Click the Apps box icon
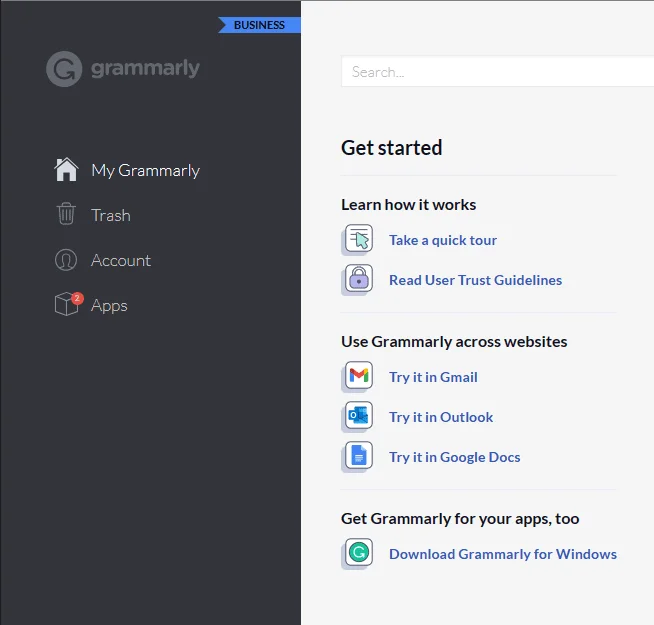Viewport: 654px width, 625px height. 66,305
